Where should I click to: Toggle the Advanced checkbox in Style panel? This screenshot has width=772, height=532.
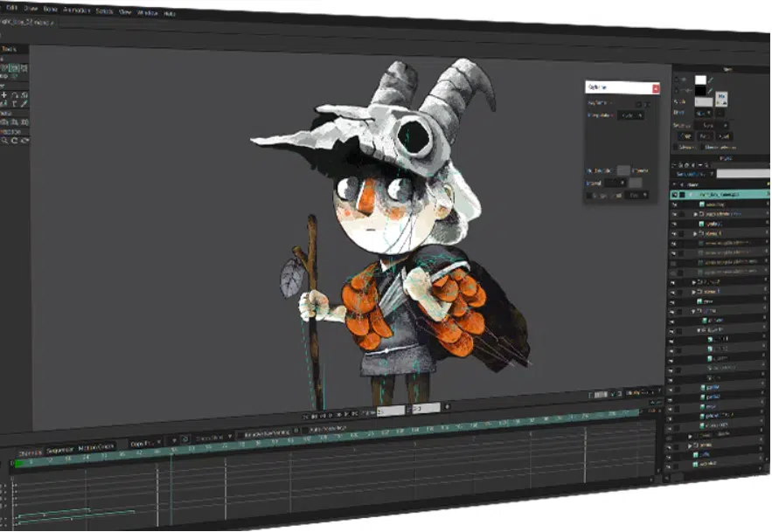click(x=676, y=147)
